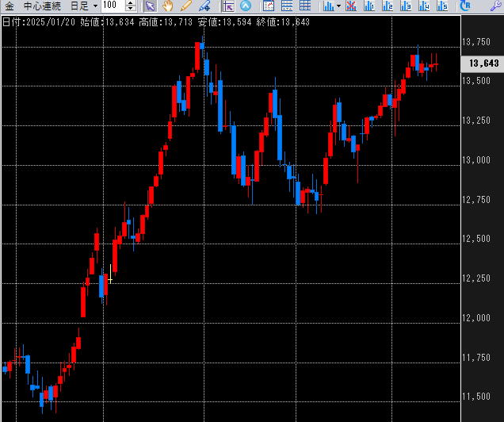Click the 13,750 price axis label
The height and width of the screenshot is (422, 504).
pyautogui.click(x=476, y=42)
